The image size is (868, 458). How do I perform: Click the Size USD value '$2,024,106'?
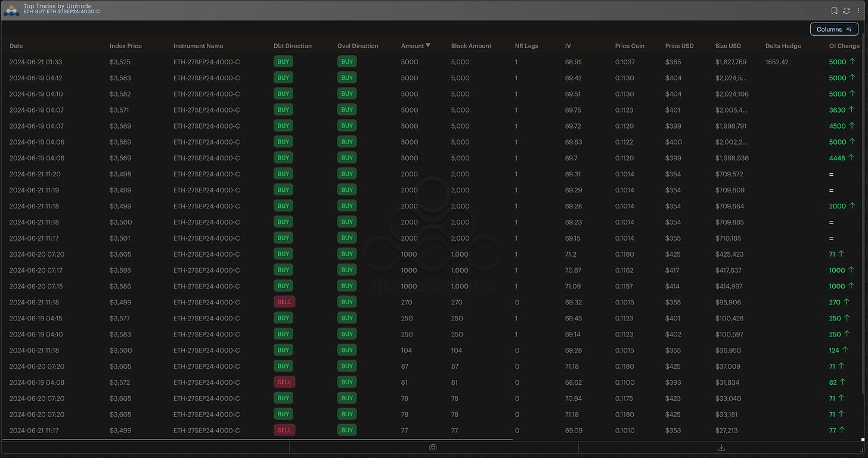[732, 94]
